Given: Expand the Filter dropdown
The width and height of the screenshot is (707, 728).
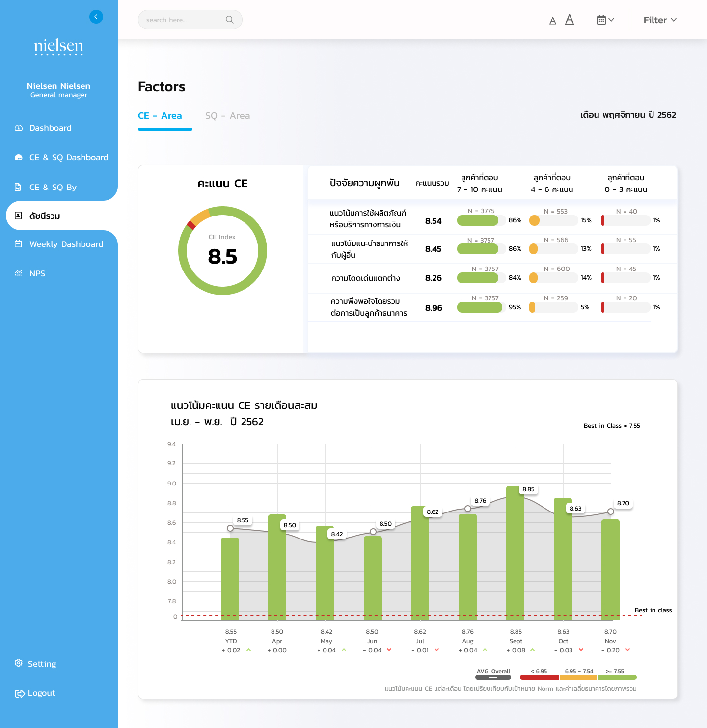Looking at the screenshot, I should point(659,20).
